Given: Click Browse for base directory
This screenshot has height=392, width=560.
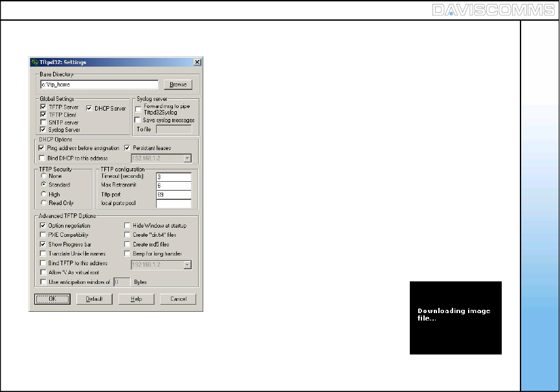Looking at the screenshot, I should (177, 85).
